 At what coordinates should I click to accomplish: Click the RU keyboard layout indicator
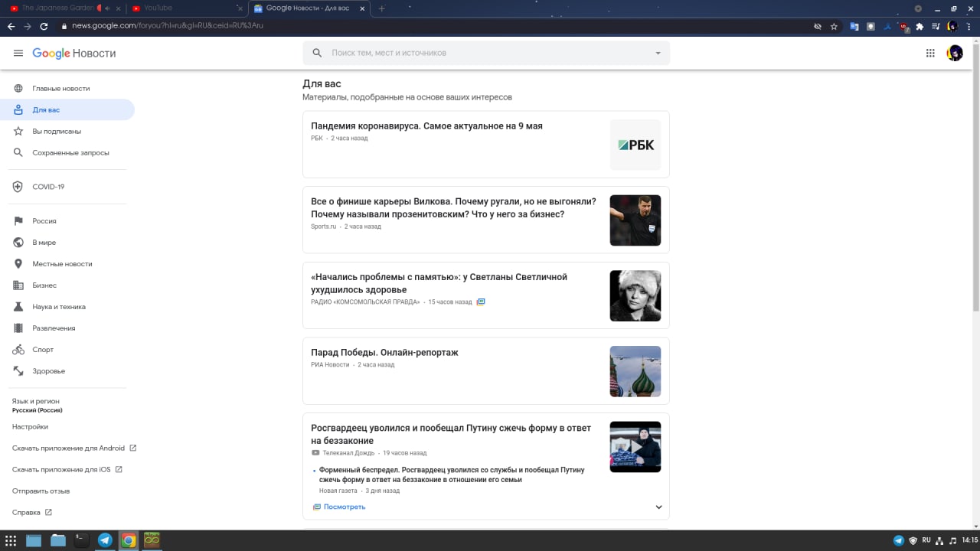point(926,540)
